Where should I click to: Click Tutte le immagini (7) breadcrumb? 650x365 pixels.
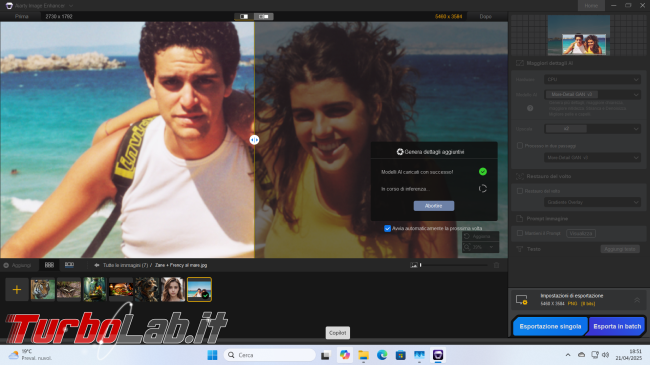tap(125, 265)
